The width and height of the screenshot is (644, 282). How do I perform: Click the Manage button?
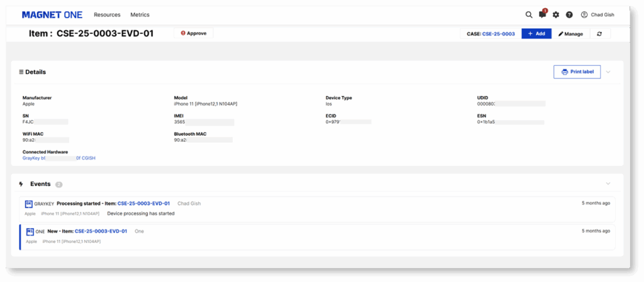pyautogui.click(x=571, y=34)
